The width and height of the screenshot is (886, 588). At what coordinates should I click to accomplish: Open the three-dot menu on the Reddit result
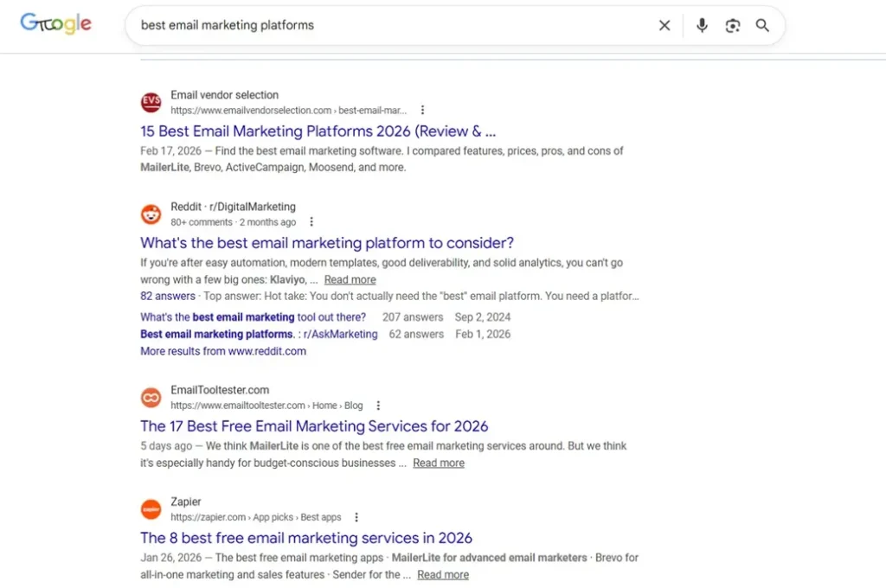(311, 221)
